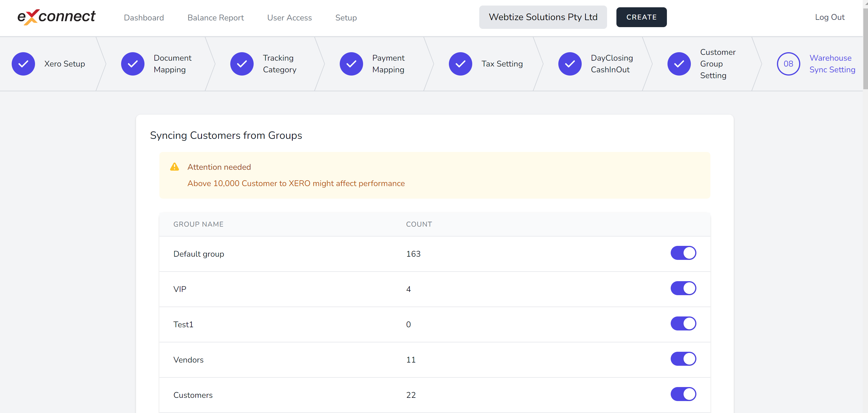
Task: Click the yellow warning triangle icon
Action: click(175, 167)
